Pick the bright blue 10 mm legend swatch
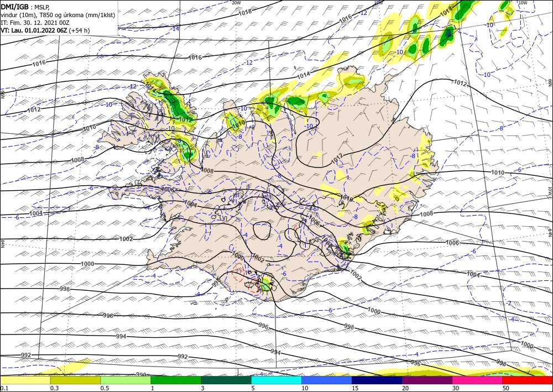553x392 pixels. pyautogui.click(x=327, y=380)
